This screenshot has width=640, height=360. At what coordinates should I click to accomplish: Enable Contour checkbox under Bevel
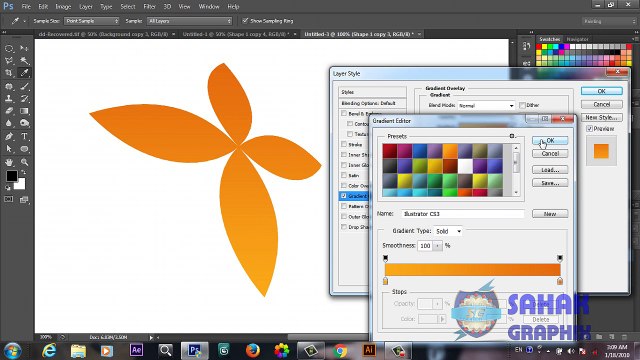pos(350,124)
